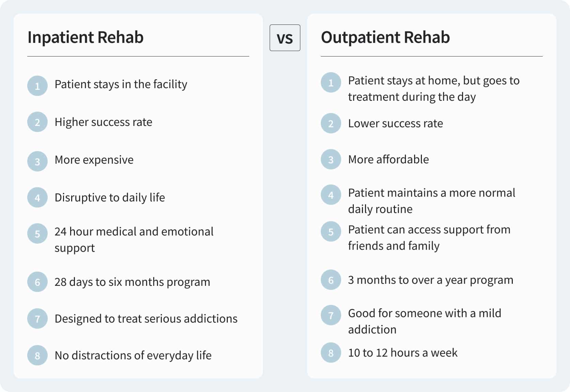Click number 8 circle beside 10 to 12 hours
The height and width of the screenshot is (392, 570).
pyautogui.click(x=331, y=353)
